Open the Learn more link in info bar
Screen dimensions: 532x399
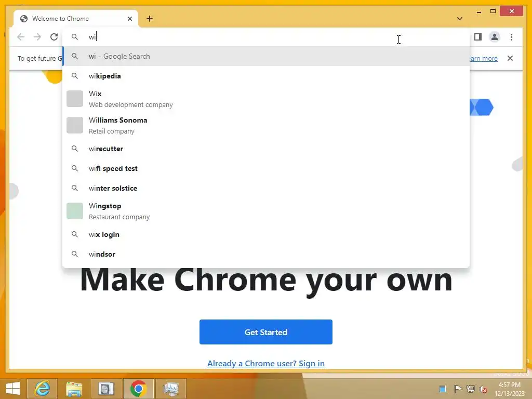484,58
